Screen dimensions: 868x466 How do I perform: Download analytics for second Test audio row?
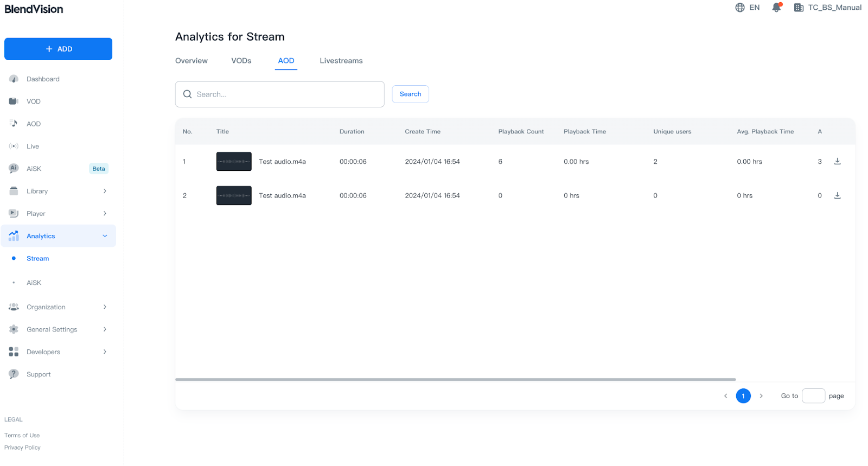pos(837,196)
